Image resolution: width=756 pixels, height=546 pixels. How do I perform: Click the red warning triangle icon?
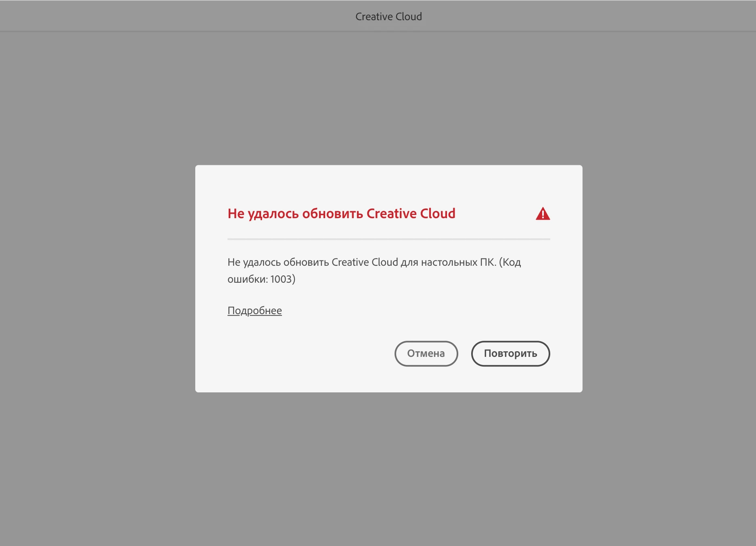tap(543, 214)
